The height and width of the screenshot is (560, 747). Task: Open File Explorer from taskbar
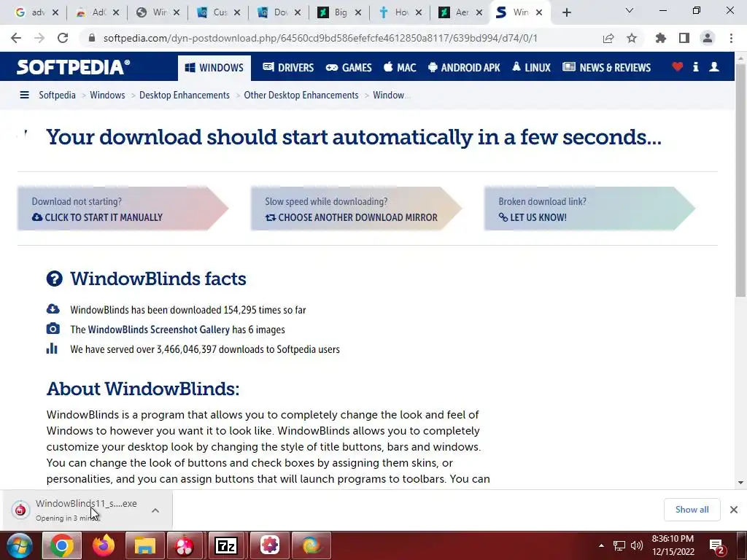coord(145,545)
